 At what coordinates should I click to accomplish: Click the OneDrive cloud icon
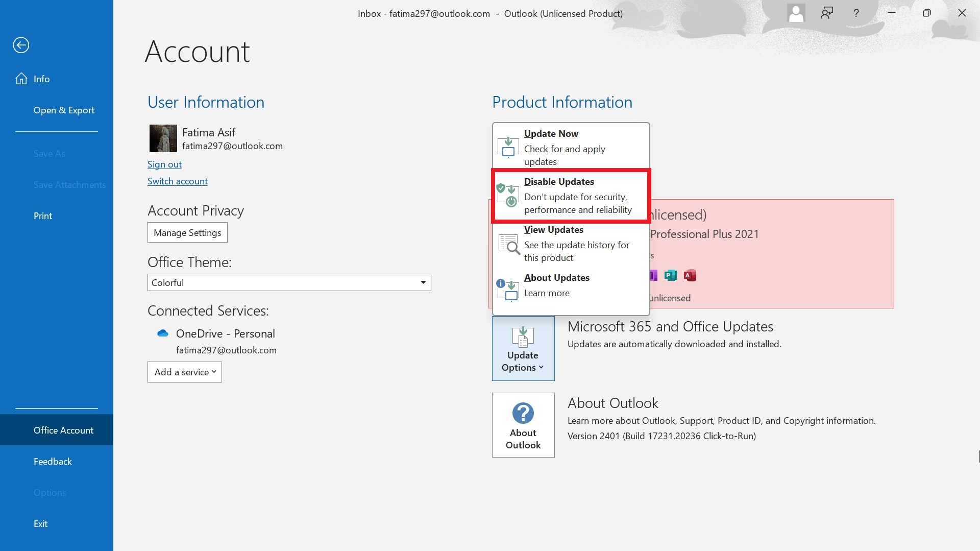pyautogui.click(x=163, y=333)
